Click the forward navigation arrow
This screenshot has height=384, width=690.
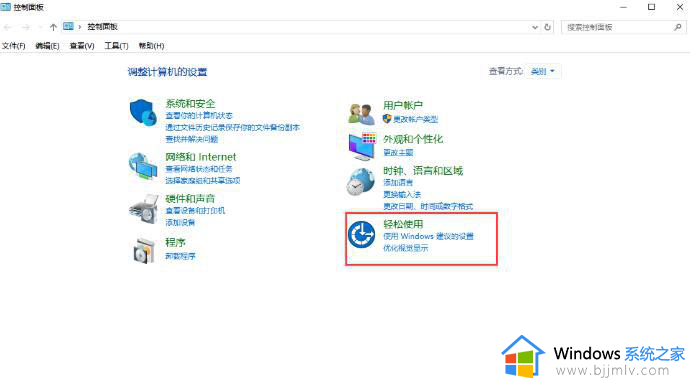point(26,27)
